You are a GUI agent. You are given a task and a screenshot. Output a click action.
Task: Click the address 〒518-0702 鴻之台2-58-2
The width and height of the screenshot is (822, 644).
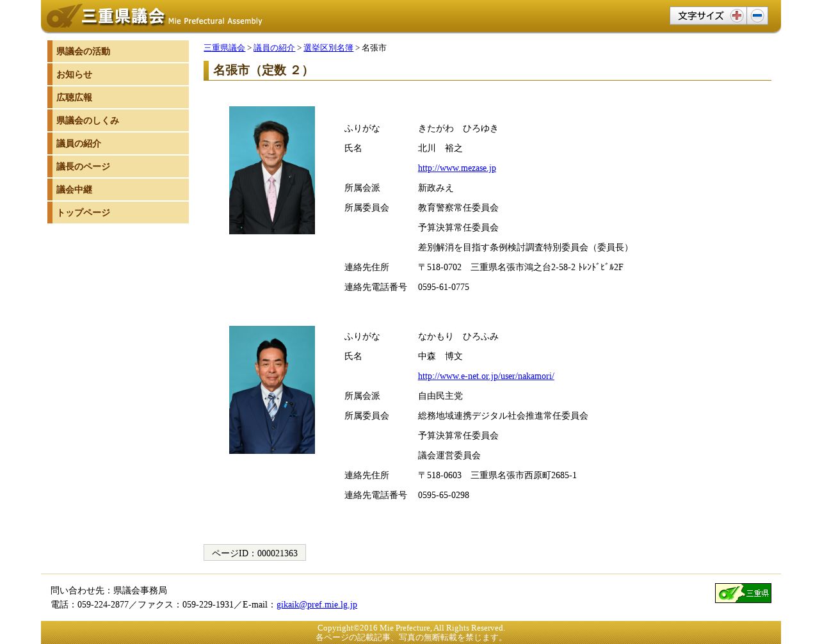coord(520,268)
